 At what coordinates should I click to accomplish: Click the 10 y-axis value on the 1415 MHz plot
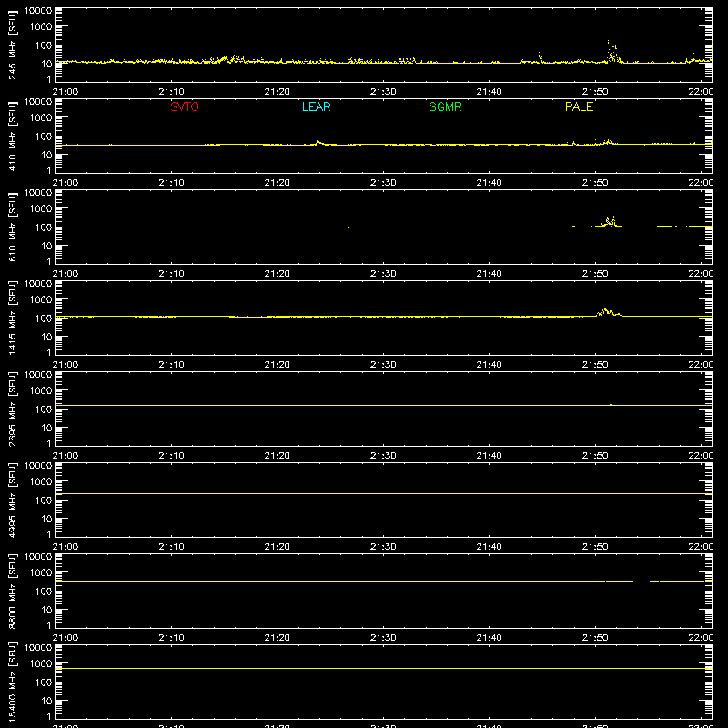click(46, 337)
